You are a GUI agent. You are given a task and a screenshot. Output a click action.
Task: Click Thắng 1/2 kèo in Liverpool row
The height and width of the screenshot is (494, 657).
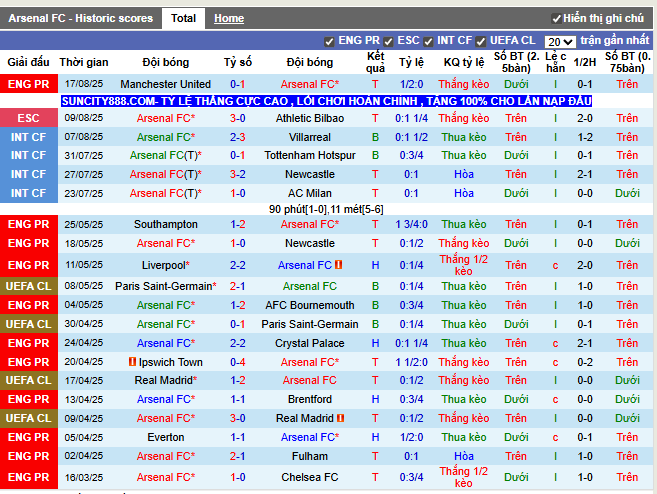(464, 265)
